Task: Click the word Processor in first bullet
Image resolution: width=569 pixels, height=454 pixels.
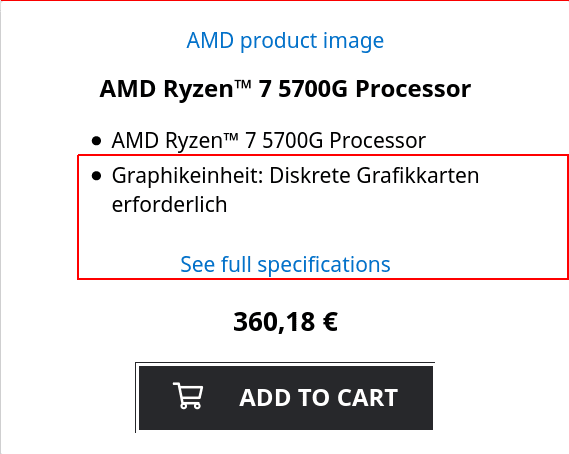Action: tap(377, 140)
